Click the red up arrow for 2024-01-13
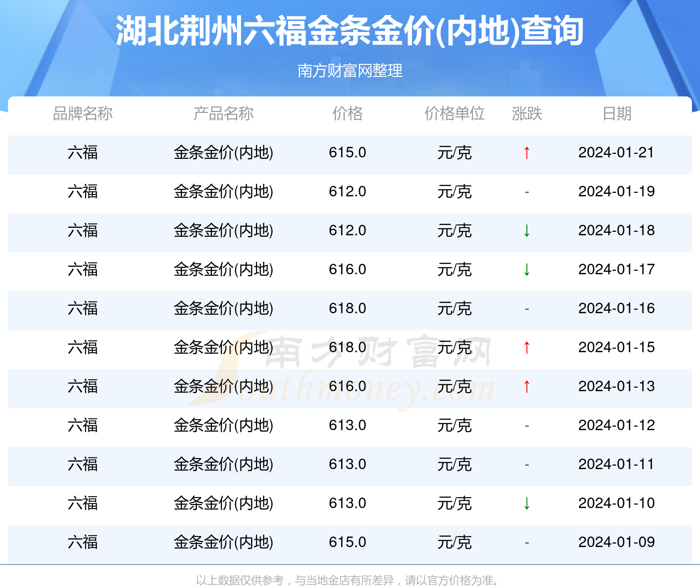700x588 pixels. click(526, 386)
